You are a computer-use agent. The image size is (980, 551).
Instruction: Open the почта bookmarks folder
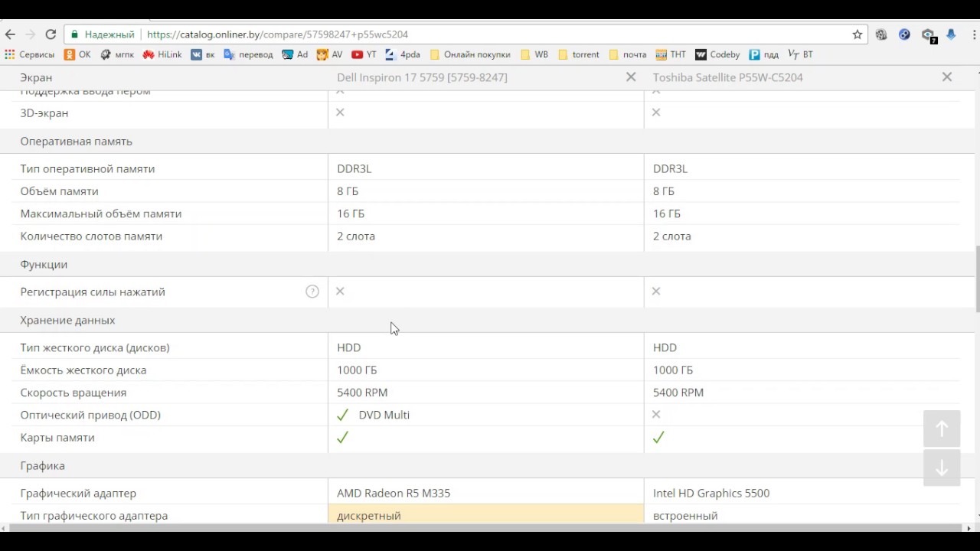pos(628,54)
